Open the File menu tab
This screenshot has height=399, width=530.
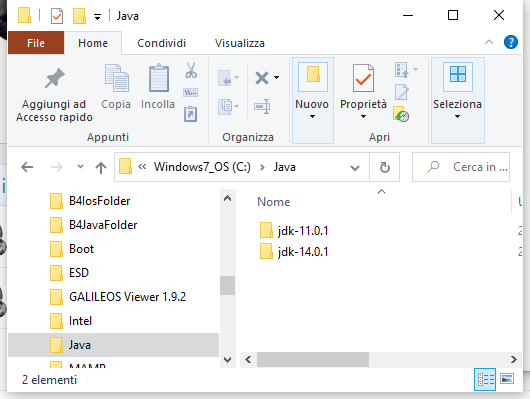click(x=36, y=43)
